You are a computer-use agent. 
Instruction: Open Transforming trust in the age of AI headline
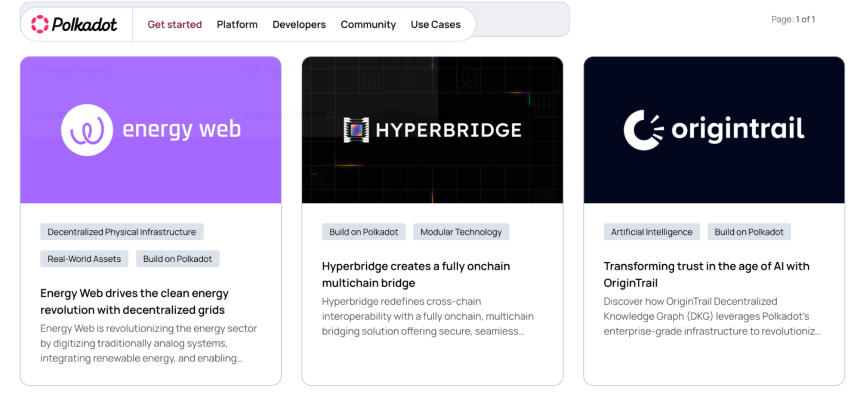pyautogui.click(x=706, y=275)
